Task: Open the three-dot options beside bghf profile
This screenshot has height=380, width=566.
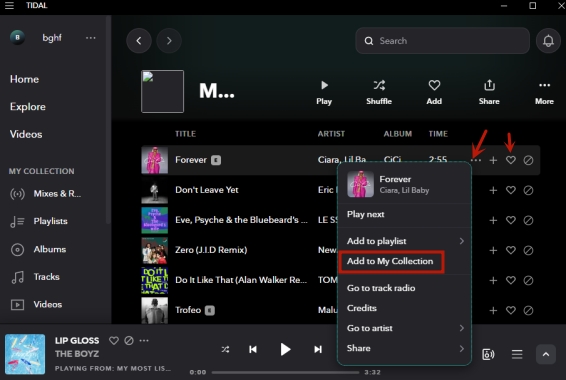Action: coord(91,38)
